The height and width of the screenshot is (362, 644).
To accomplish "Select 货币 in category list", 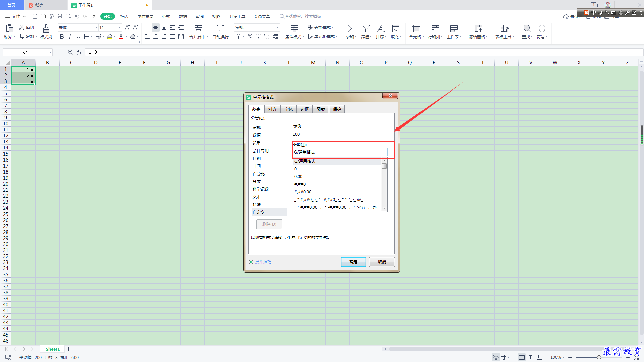I will (x=269, y=143).
